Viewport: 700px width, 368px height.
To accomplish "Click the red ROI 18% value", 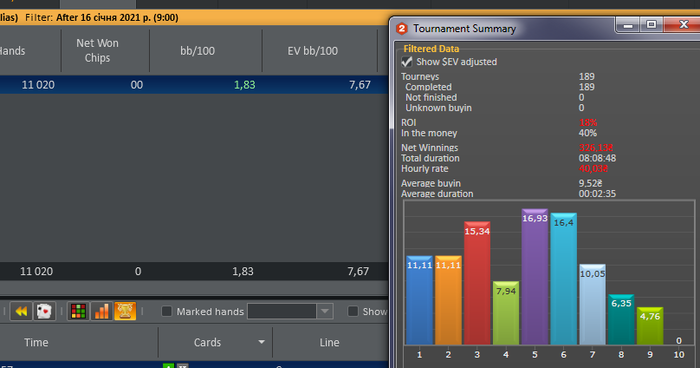I will 588,123.
